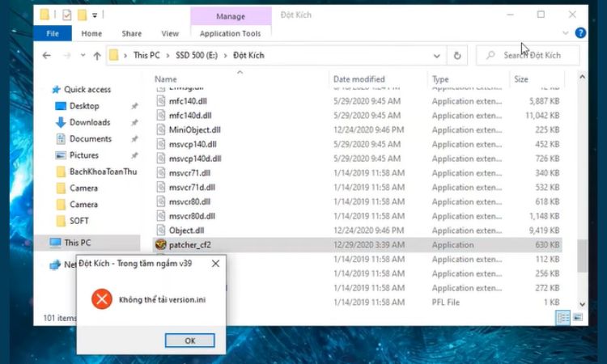Click Đột Kích breadcrumb in address path
This screenshot has height=364, width=607.
[x=248, y=55]
